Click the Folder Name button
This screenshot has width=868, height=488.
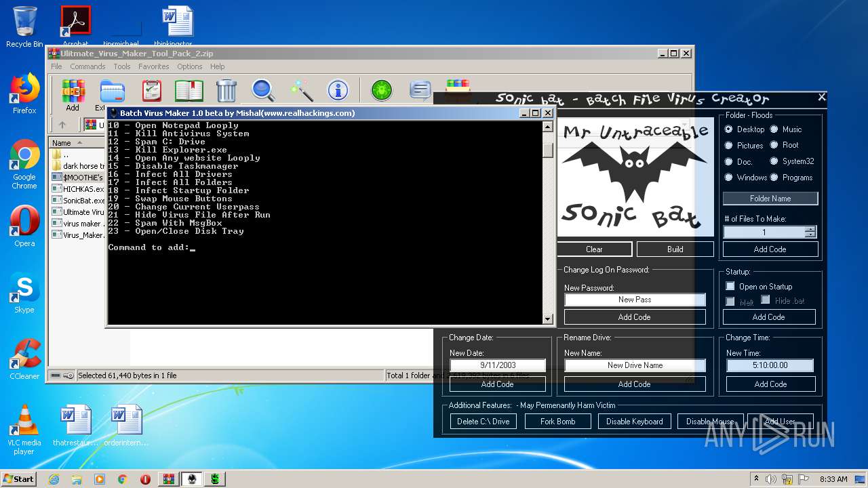point(770,199)
